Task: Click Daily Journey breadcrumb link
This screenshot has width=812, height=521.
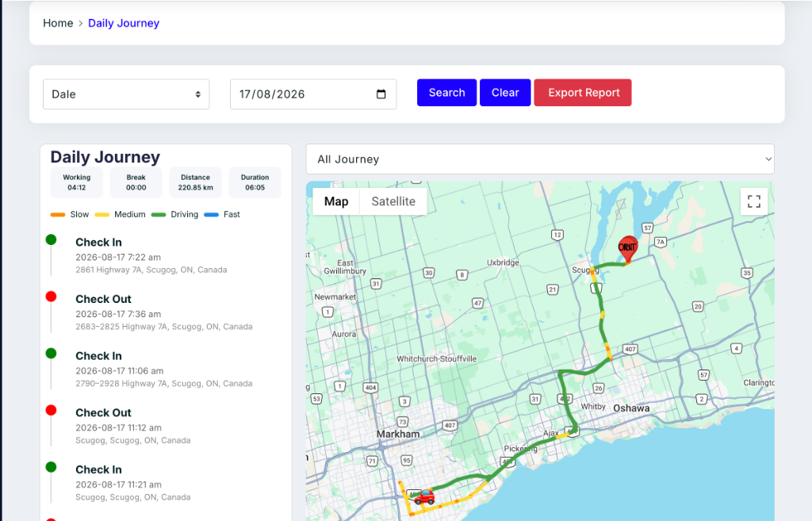Action: click(x=124, y=23)
